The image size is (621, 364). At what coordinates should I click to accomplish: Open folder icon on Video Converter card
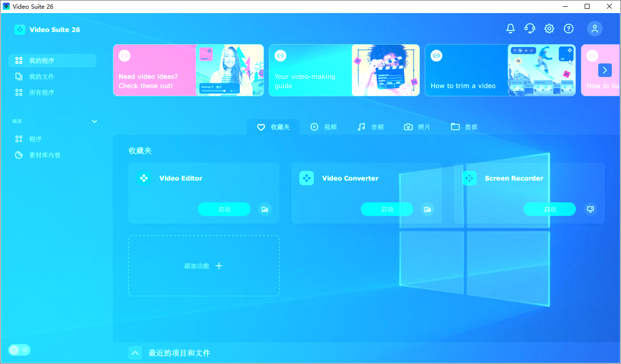click(x=428, y=209)
